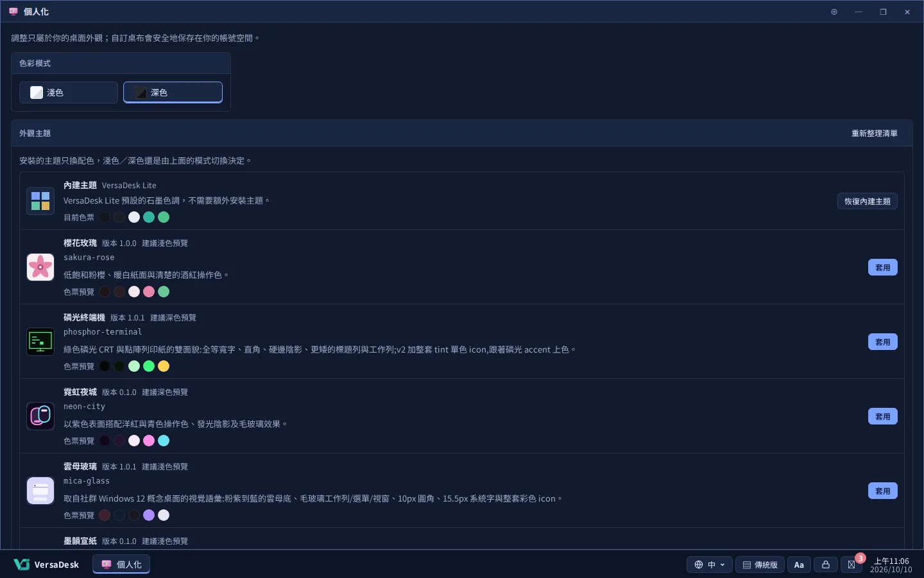Open notifications icon with the 3 badge
Image resolution: width=924 pixels, height=578 pixels.
click(x=851, y=565)
